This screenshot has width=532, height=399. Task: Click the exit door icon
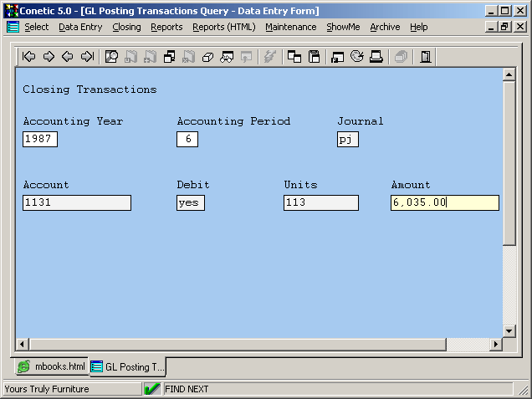[426, 57]
